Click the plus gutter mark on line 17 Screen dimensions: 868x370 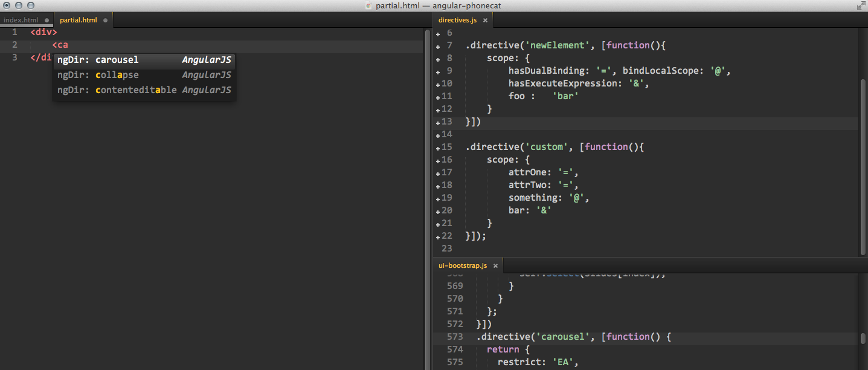click(438, 174)
